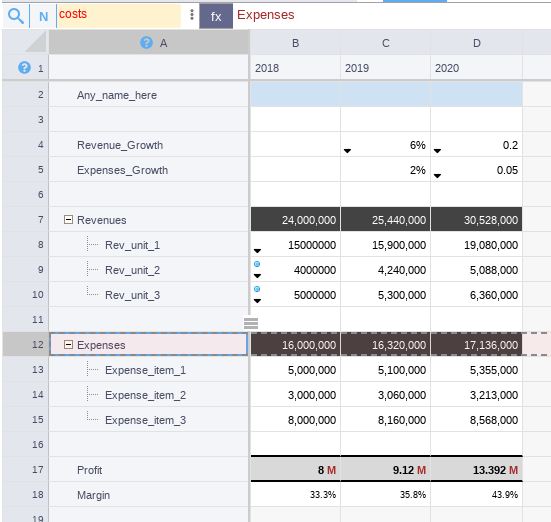Collapse the Revenues group
551x522 pixels.
point(68,220)
